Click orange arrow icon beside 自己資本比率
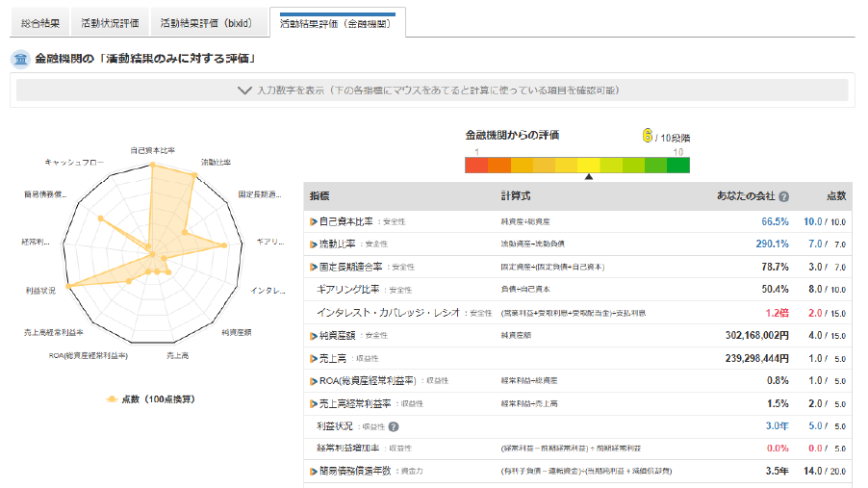The height and width of the screenshot is (488, 868). pos(313,221)
